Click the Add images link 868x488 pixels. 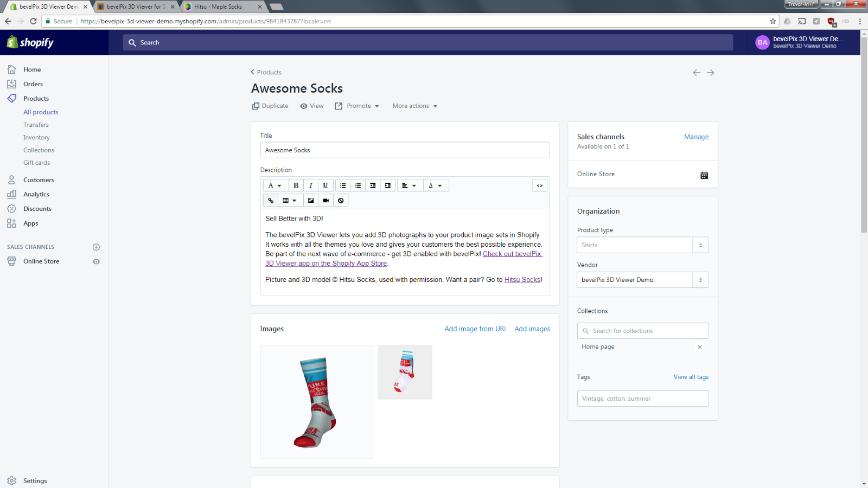point(532,329)
